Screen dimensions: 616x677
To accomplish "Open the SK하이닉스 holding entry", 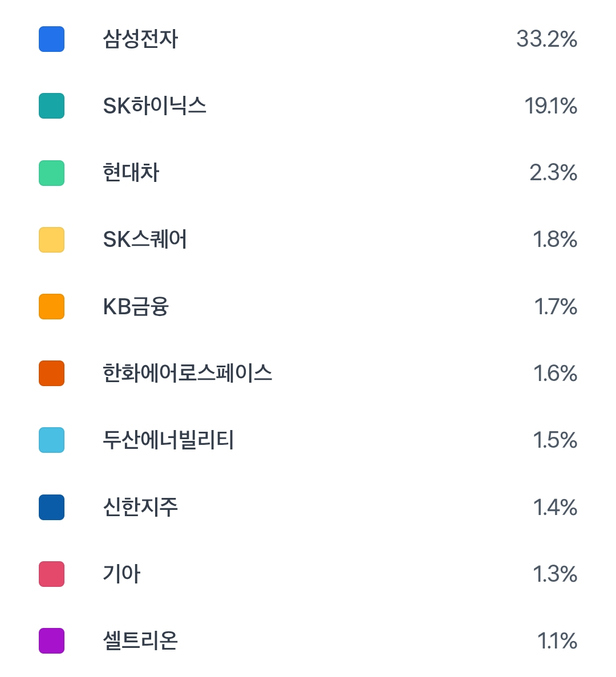I will tap(154, 106).
